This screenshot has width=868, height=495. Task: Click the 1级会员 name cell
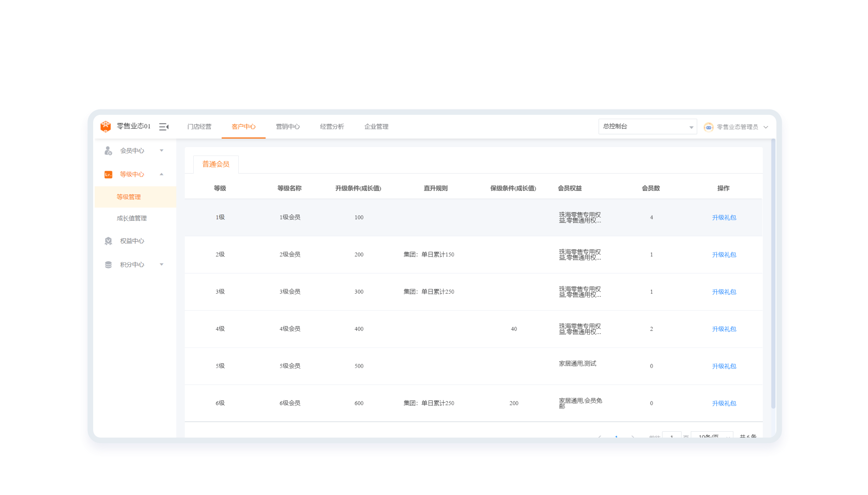[x=290, y=217]
